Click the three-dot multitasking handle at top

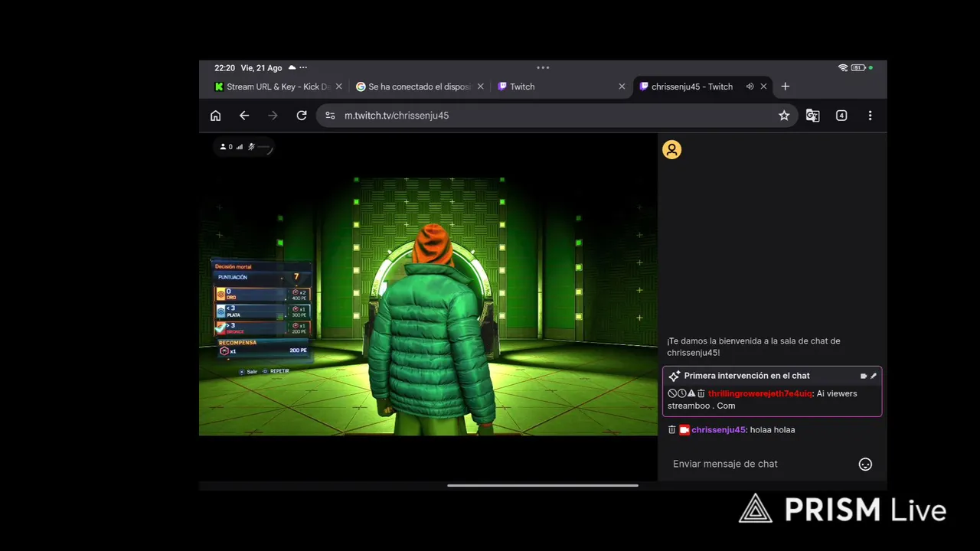coord(543,67)
